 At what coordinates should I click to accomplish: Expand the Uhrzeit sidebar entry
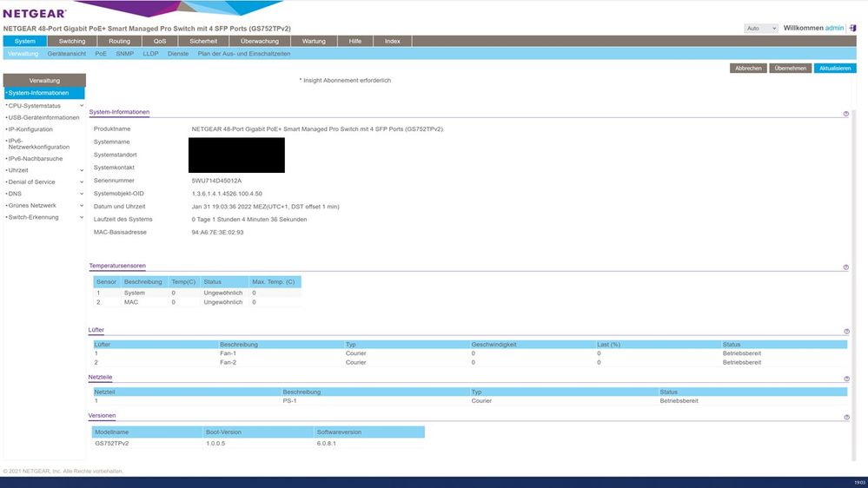(82, 171)
